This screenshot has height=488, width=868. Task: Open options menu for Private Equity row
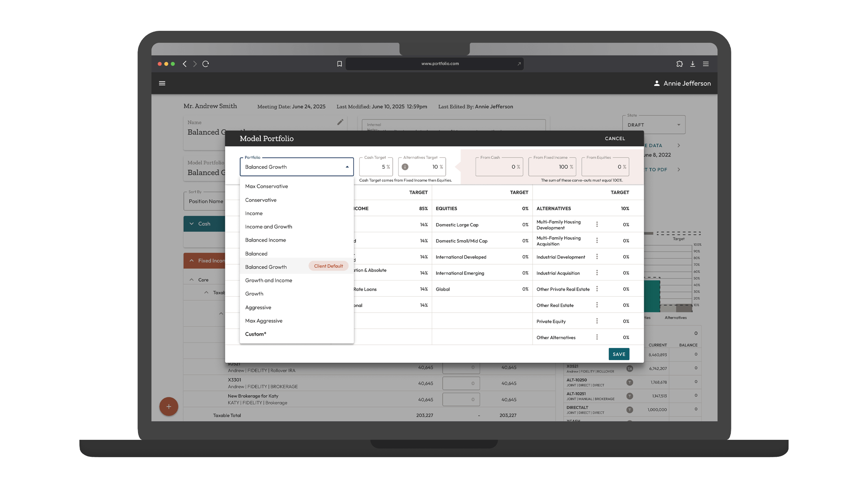(x=597, y=321)
